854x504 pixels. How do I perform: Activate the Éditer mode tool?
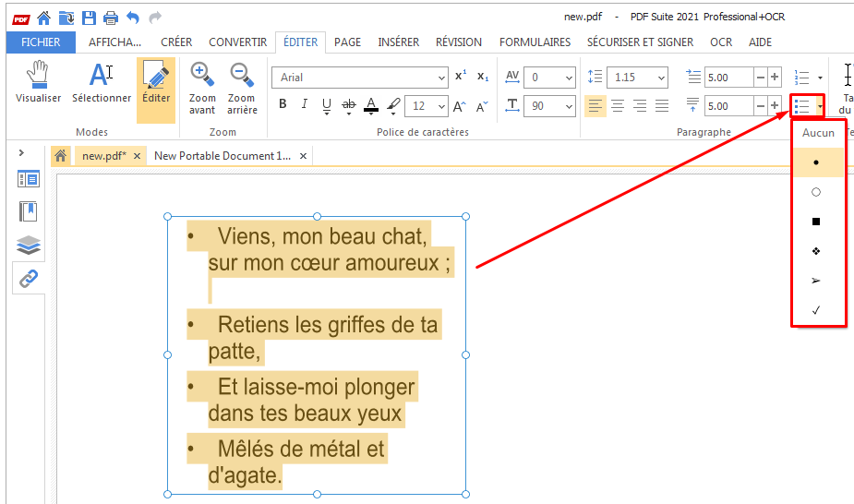(x=156, y=90)
